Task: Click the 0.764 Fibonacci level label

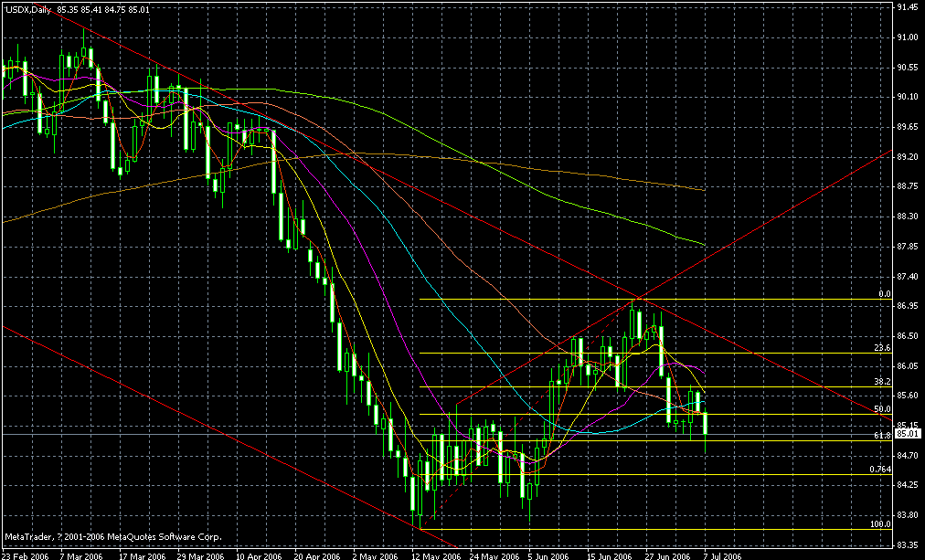Action: 880,470
